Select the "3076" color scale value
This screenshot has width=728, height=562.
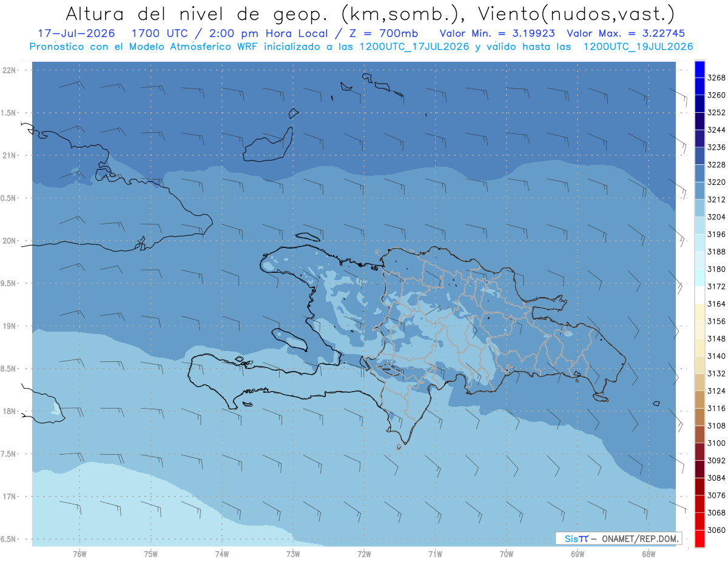click(x=716, y=495)
